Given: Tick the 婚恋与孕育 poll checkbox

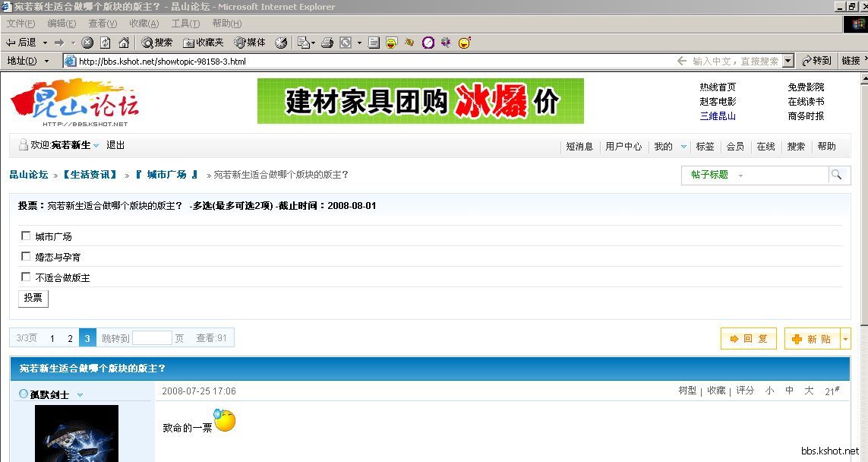Looking at the screenshot, I should [27, 257].
